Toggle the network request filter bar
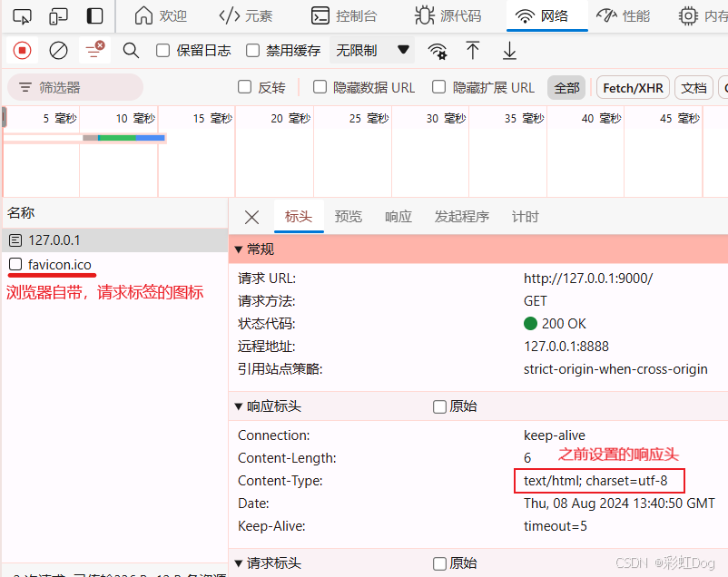The height and width of the screenshot is (577, 728). [x=94, y=51]
